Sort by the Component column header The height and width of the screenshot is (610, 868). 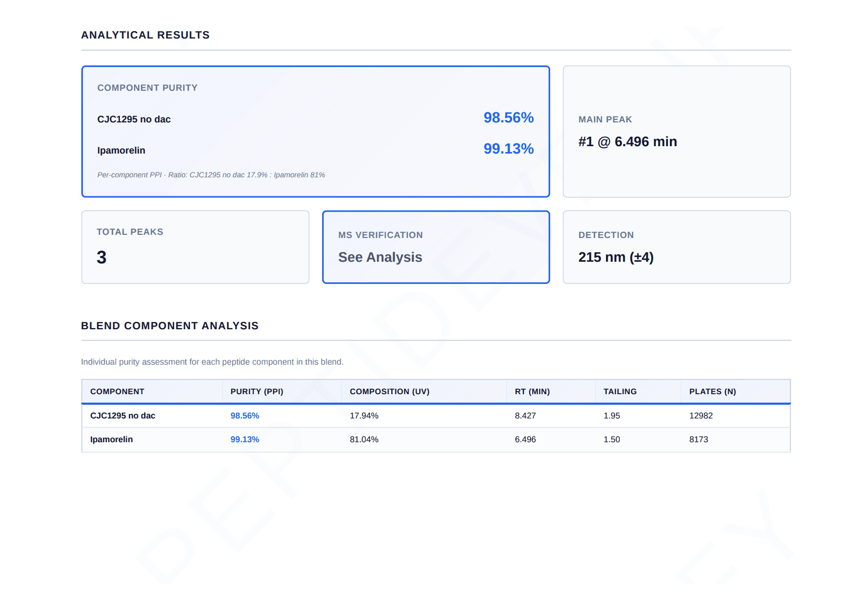click(x=117, y=392)
